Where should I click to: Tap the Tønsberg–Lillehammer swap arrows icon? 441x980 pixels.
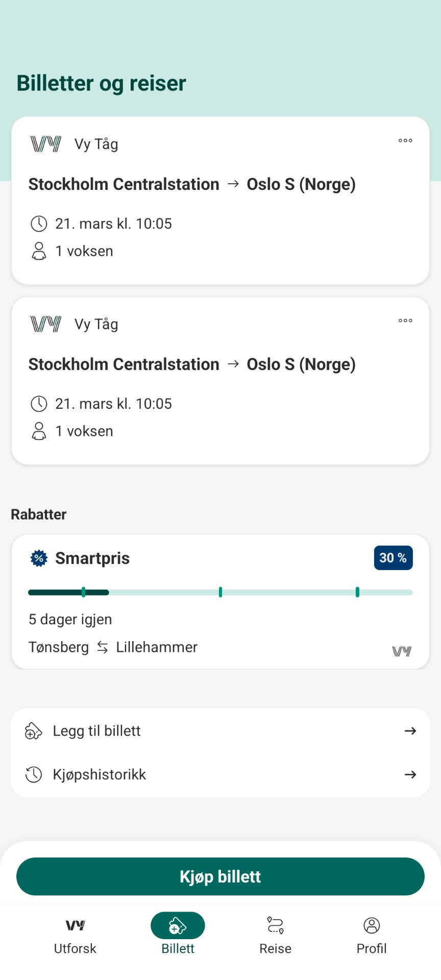pyautogui.click(x=103, y=647)
